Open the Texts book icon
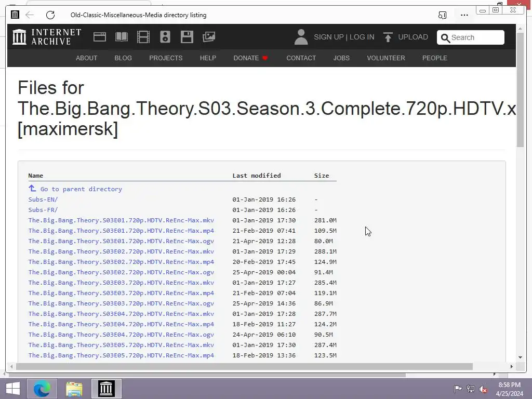Screen dimensions: 532x399 coord(122,37)
